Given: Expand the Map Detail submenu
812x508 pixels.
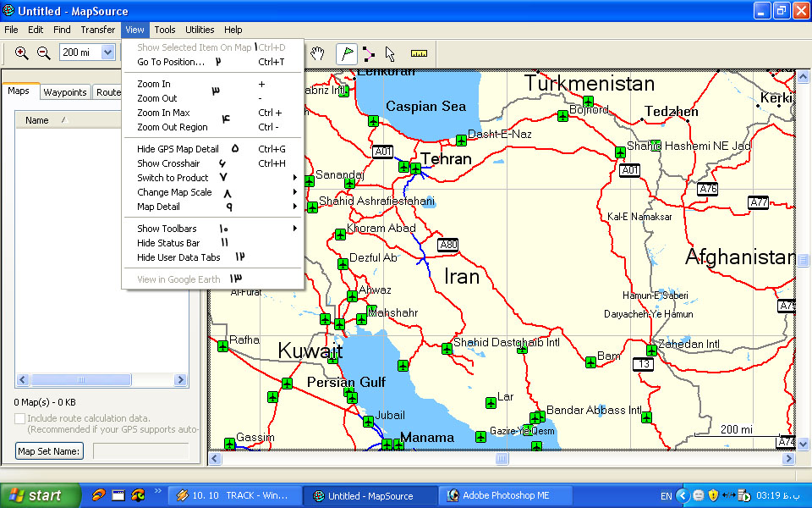Looking at the screenshot, I should (x=158, y=207).
